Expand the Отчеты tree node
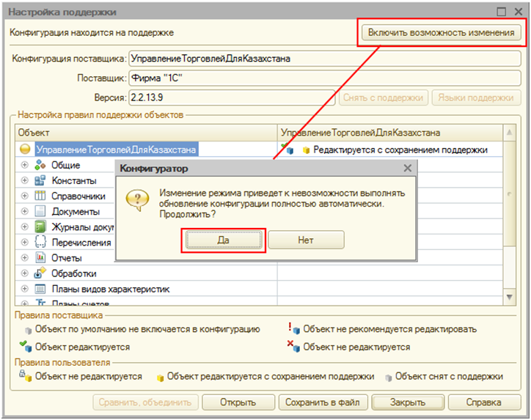The width and height of the screenshot is (531, 420). (24, 258)
